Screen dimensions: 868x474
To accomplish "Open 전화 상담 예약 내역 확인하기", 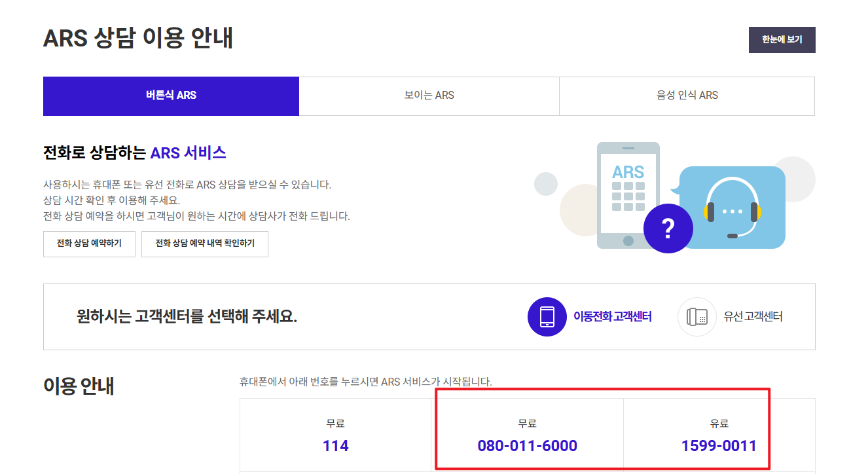I will [205, 244].
